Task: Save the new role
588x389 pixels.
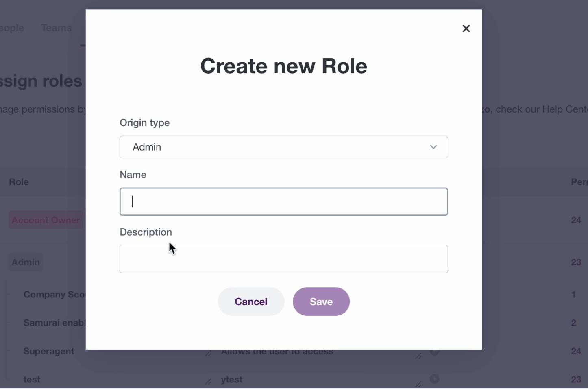Action: point(321,302)
